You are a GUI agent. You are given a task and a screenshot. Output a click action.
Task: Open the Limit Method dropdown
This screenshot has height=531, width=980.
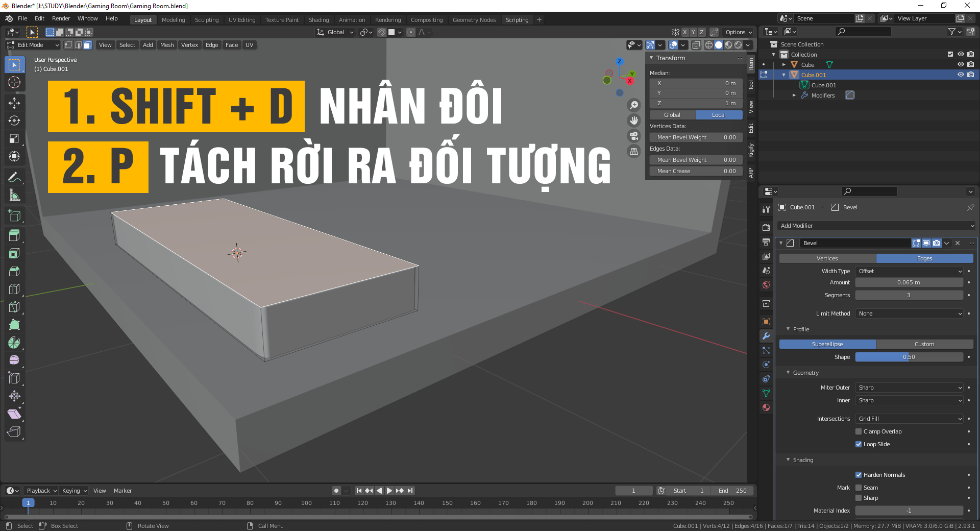point(910,313)
